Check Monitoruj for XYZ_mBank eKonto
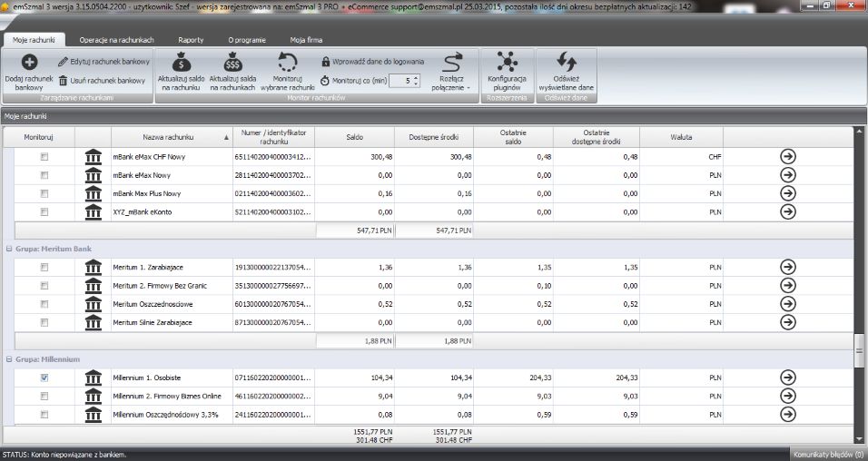 pyautogui.click(x=44, y=211)
